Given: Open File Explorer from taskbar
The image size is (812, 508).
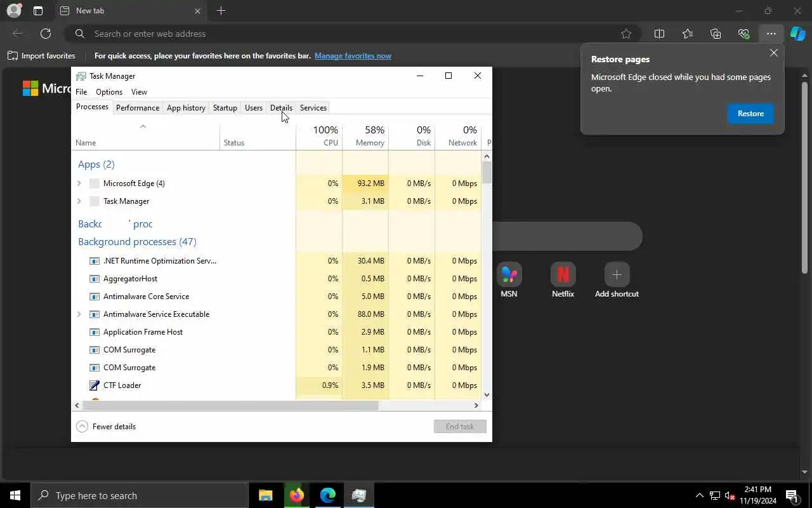Looking at the screenshot, I should click(x=266, y=495).
